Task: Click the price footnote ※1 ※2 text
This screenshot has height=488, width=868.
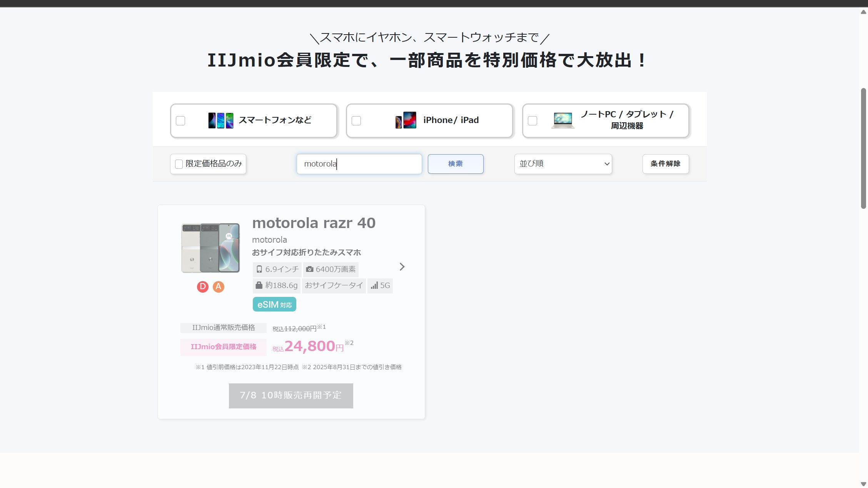Action: [299, 367]
